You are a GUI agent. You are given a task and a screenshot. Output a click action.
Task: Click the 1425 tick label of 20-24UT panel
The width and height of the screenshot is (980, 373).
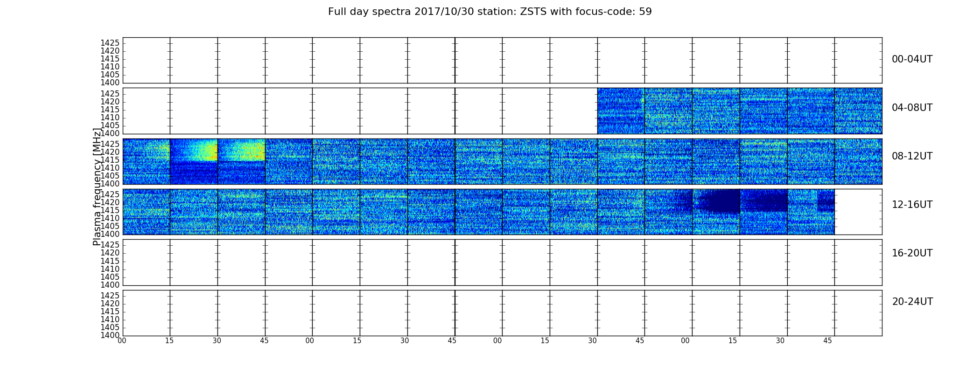tap(110, 296)
